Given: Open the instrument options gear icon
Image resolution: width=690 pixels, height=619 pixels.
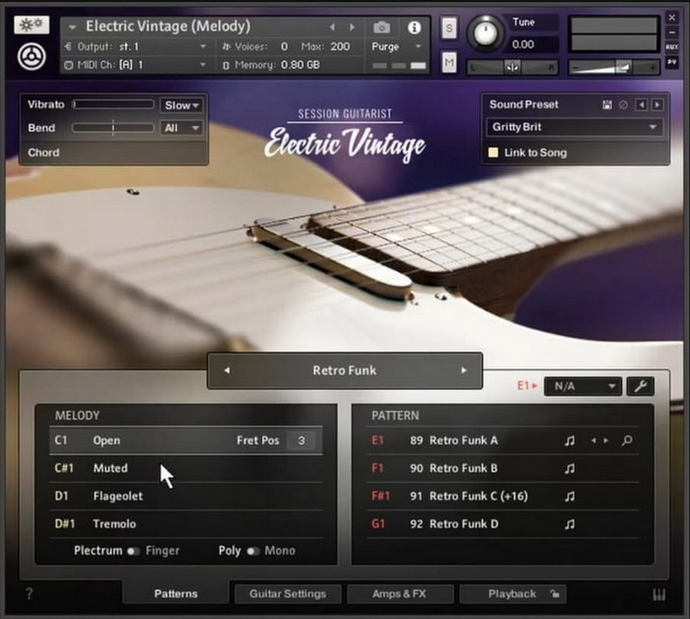Looking at the screenshot, I should 31,25.
